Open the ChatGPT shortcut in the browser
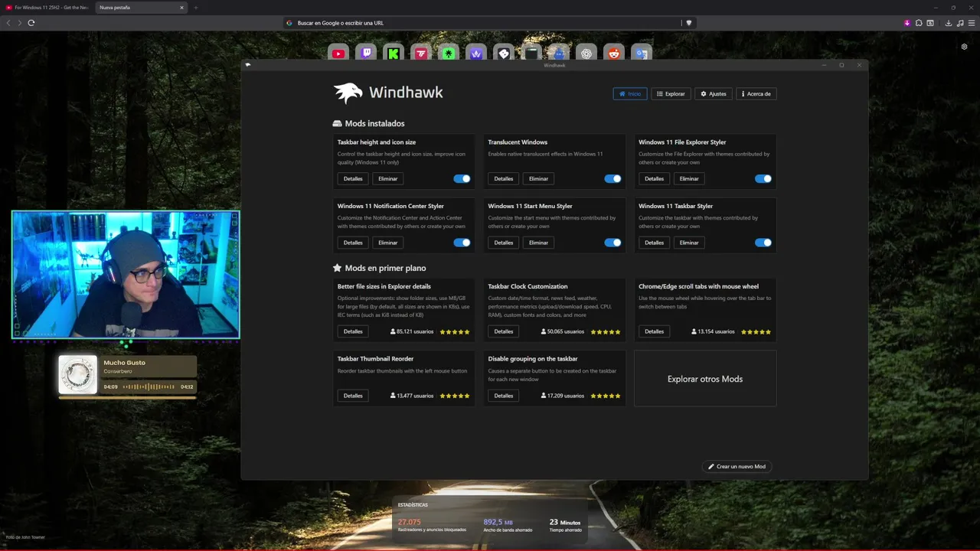The width and height of the screenshot is (980, 551). click(x=586, y=53)
